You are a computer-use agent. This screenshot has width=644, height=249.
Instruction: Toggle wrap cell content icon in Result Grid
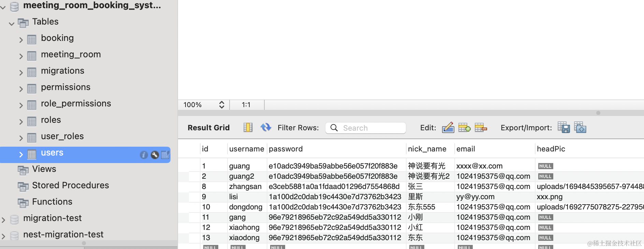(x=248, y=128)
